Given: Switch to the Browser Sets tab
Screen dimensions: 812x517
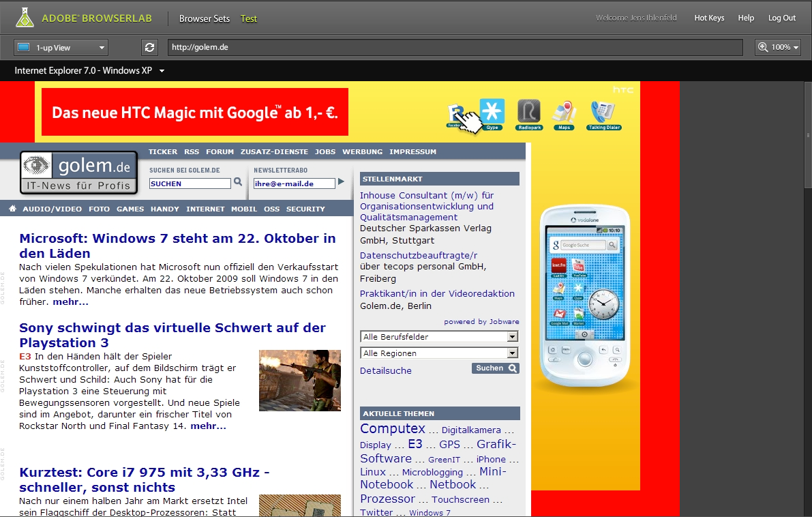Looking at the screenshot, I should click(x=204, y=18).
